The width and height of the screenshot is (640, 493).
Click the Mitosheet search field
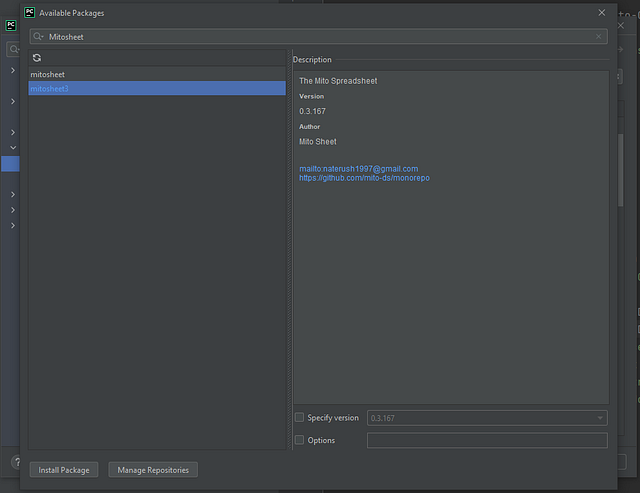tap(318, 37)
